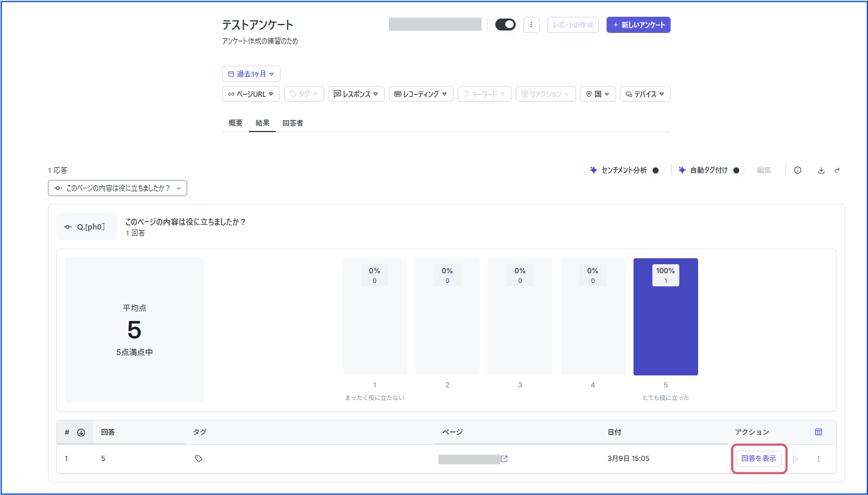Expand the デバイス filter
The width and height of the screenshot is (868, 495).
coord(645,94)
